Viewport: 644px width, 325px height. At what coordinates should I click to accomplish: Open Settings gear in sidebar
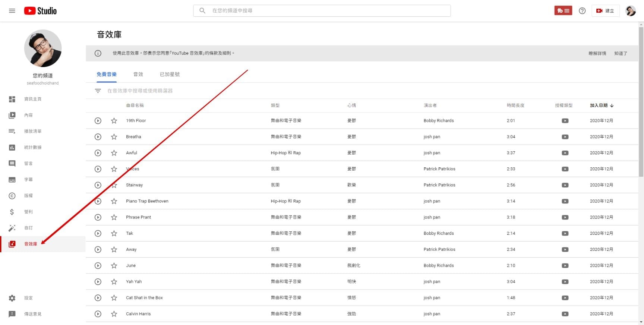click(x=12, y=298)
